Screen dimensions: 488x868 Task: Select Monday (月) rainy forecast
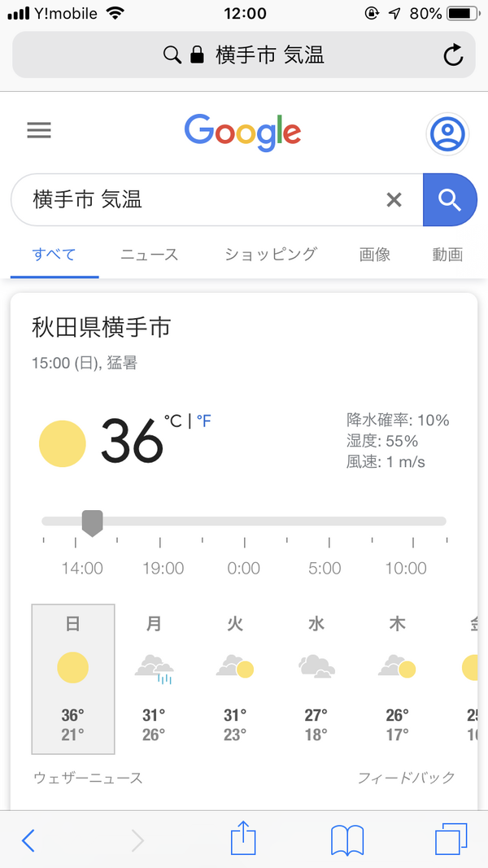(x=154, y=679)
